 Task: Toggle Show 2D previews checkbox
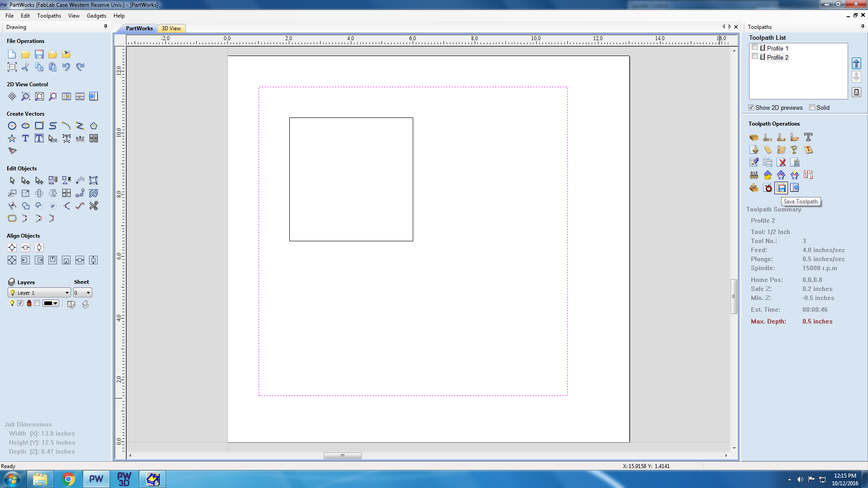click(x=751, y=108)
